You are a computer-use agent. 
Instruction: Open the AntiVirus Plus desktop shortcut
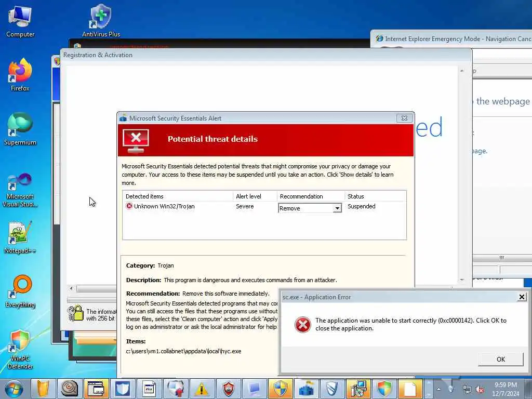(x=101, y=21)
